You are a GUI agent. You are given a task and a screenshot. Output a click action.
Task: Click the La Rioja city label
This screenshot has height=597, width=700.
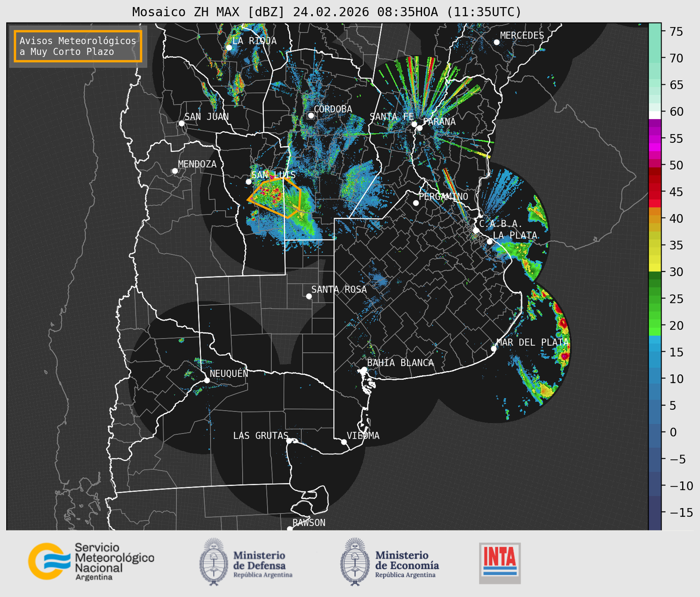click(254, 41)
